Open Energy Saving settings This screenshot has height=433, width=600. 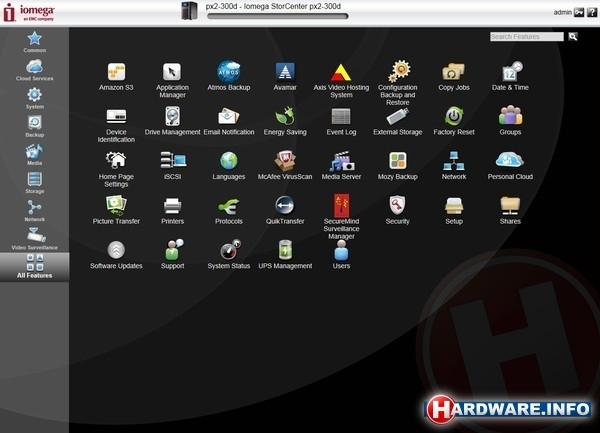point(285,121)
